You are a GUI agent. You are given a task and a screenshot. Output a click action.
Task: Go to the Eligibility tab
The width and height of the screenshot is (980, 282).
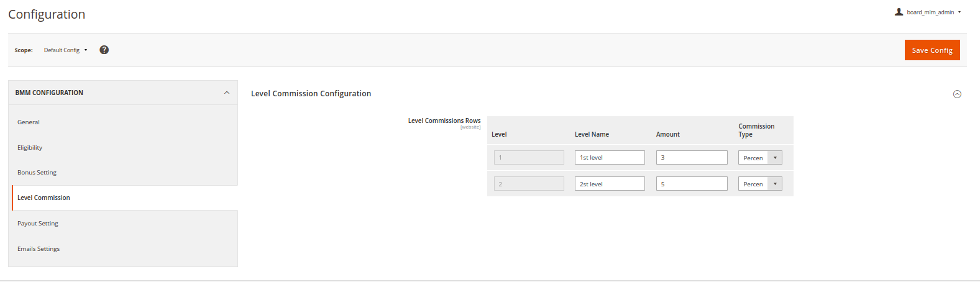coord(30,148)
